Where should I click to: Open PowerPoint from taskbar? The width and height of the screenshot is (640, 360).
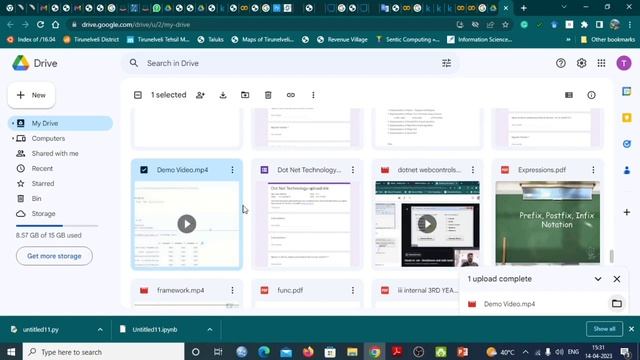pos(462,352)
